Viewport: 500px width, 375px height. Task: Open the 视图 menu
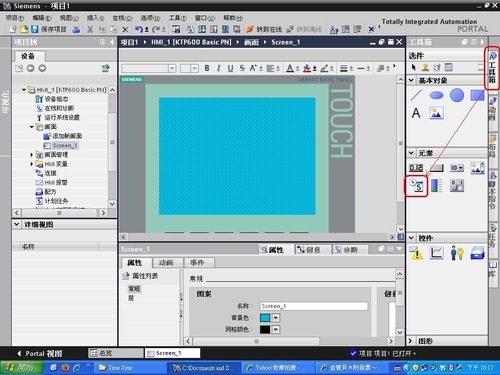(x=69, y=18)
